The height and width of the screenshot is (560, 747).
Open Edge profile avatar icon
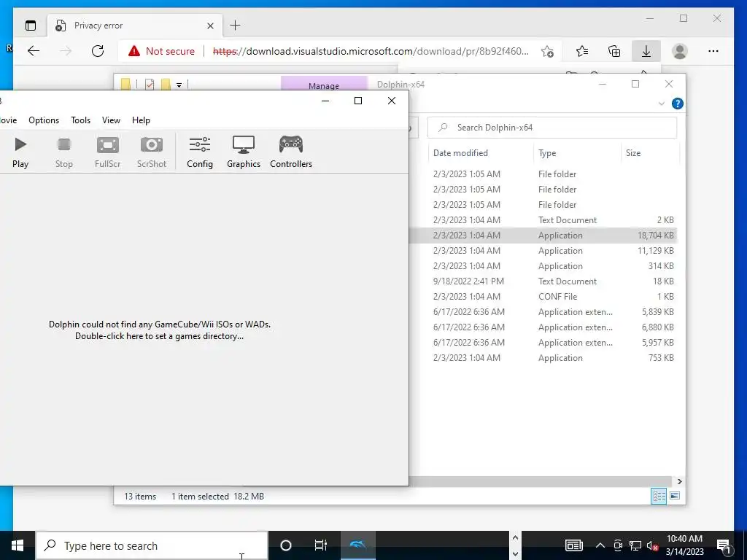pyautogui.click(x=680, y=51)
